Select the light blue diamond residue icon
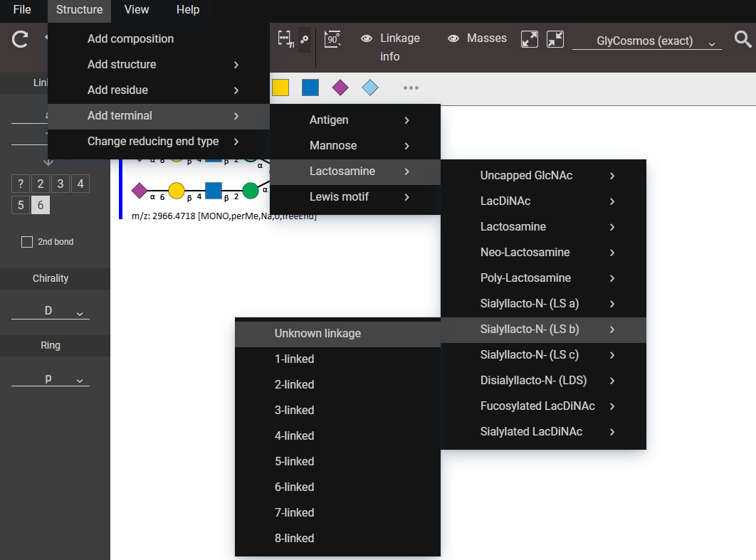 (370, 88)
